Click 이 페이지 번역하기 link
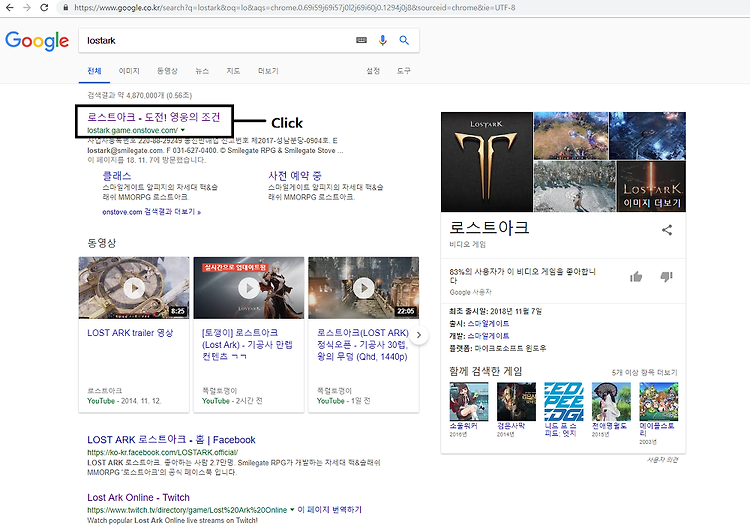 coord(330,509)
